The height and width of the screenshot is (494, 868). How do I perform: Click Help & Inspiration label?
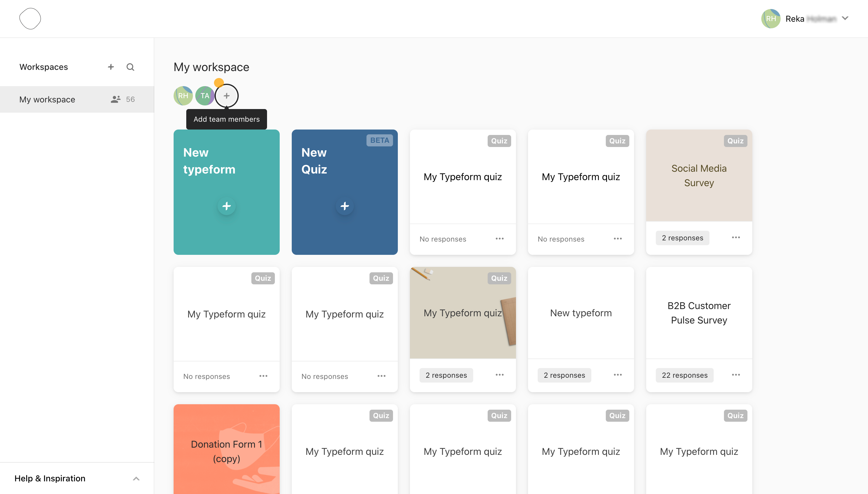[x=50, y=478]
